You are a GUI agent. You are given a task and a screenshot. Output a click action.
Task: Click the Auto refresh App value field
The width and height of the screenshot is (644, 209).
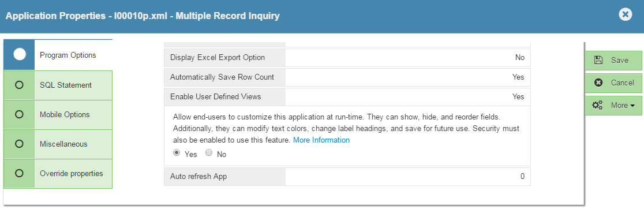coord(408,177)
